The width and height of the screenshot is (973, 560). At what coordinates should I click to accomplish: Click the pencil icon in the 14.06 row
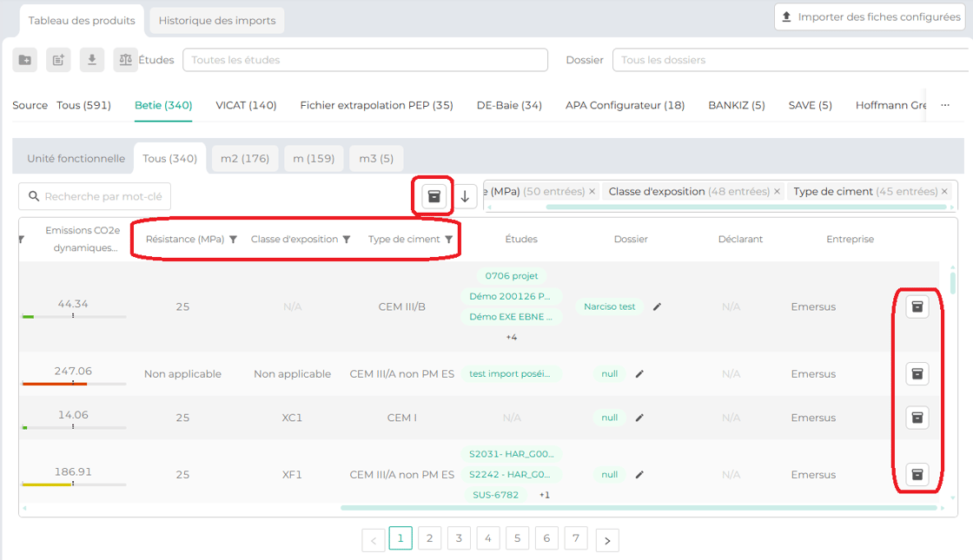(639, 418)
